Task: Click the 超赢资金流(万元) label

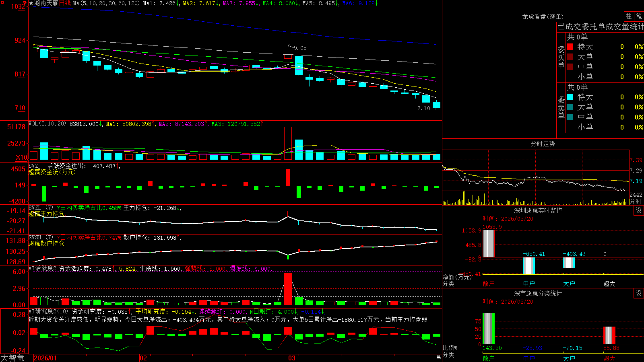Action: 52,172
